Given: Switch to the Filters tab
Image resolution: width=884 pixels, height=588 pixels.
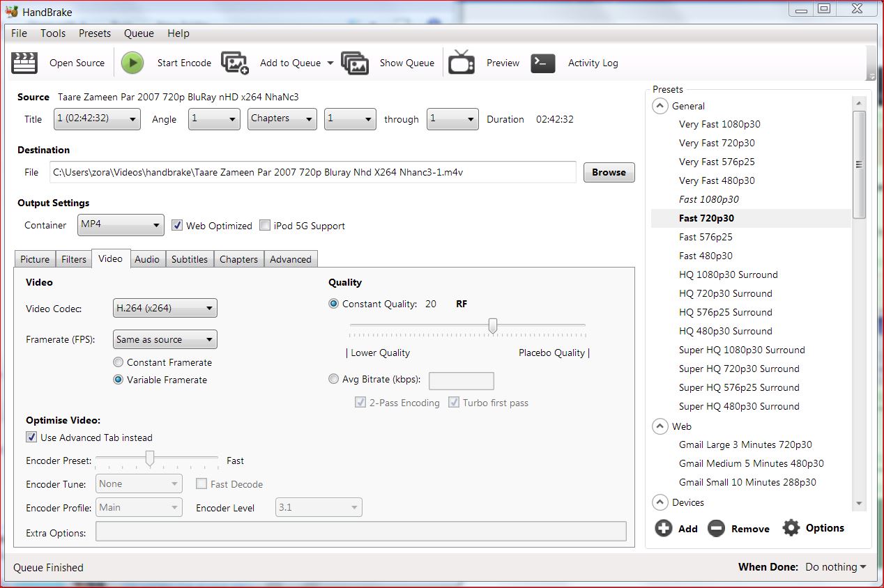Looking at the screenshot, I should coord(74,259).
